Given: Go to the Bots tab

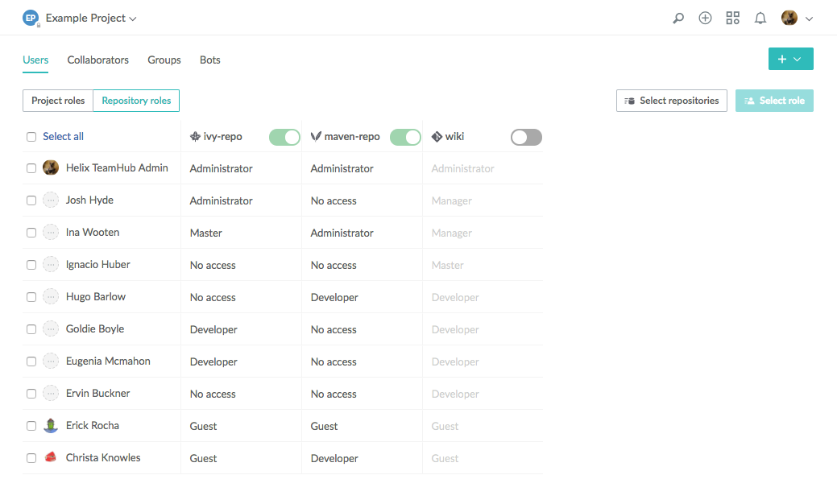Looking at the screenshot, I should pyautogui.click(x=209, y=60).
